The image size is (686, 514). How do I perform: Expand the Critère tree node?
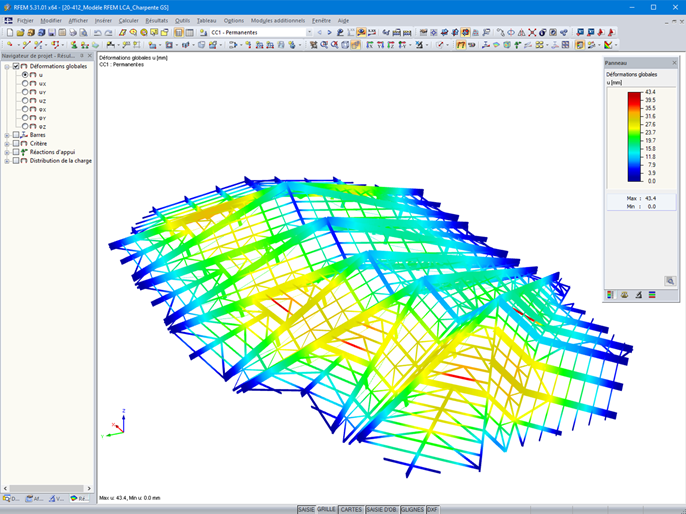[x=7, y=144]
